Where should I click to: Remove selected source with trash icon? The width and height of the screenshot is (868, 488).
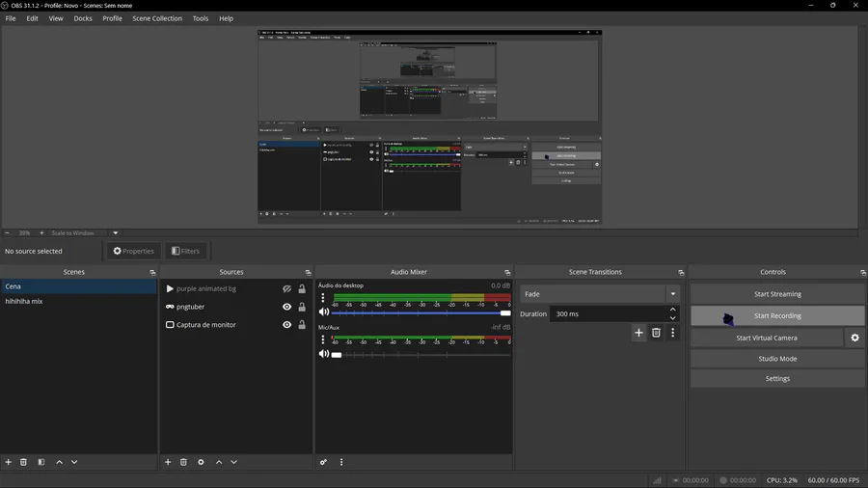pos(183,462)
